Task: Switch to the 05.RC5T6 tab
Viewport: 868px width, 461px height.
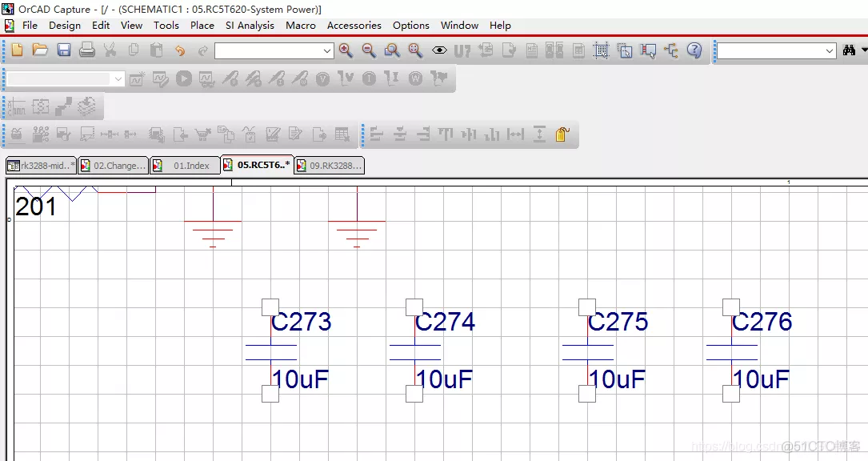Action: tap(258, 165)
